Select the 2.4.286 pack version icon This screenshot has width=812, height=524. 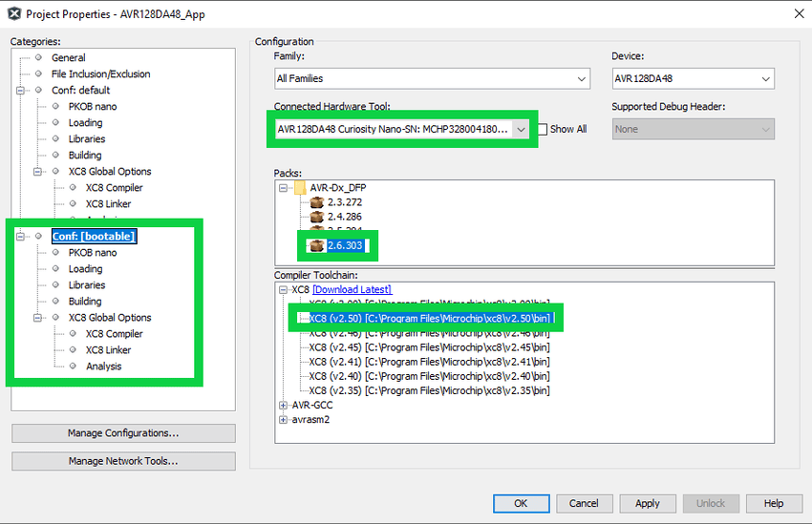tap(317, 217)
